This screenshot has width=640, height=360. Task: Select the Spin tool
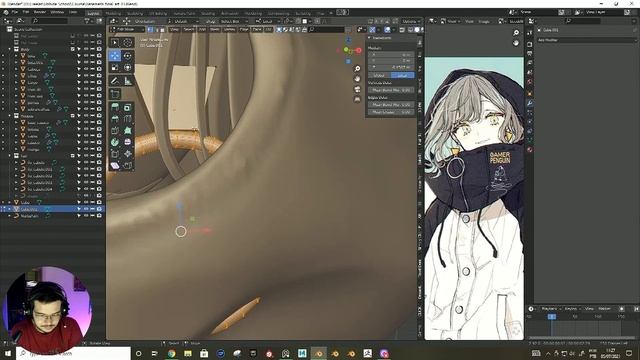click(115, 142)
